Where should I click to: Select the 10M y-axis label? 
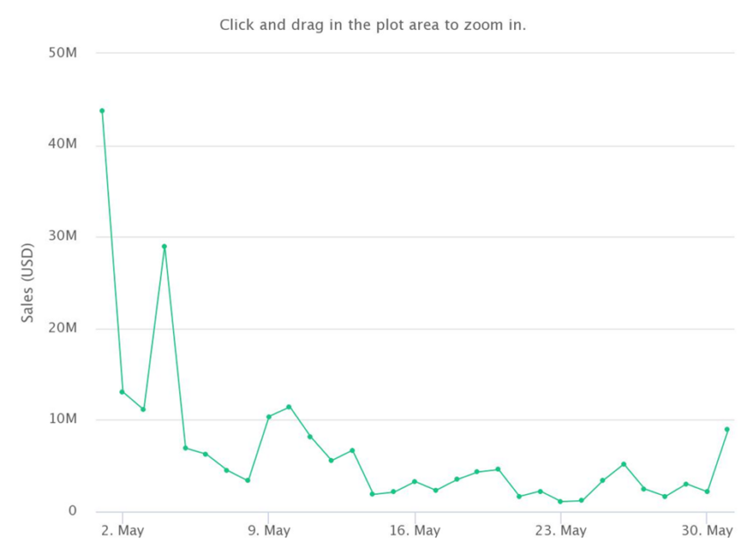click(62, 419)
